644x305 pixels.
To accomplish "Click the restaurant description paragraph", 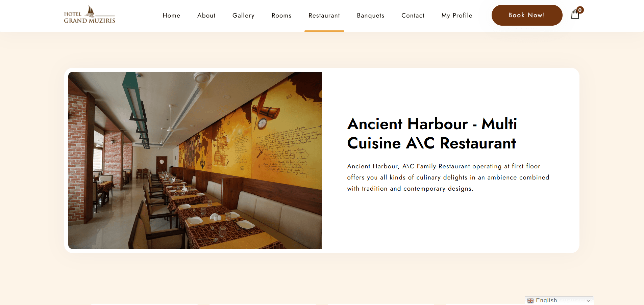I will [448, 177].
